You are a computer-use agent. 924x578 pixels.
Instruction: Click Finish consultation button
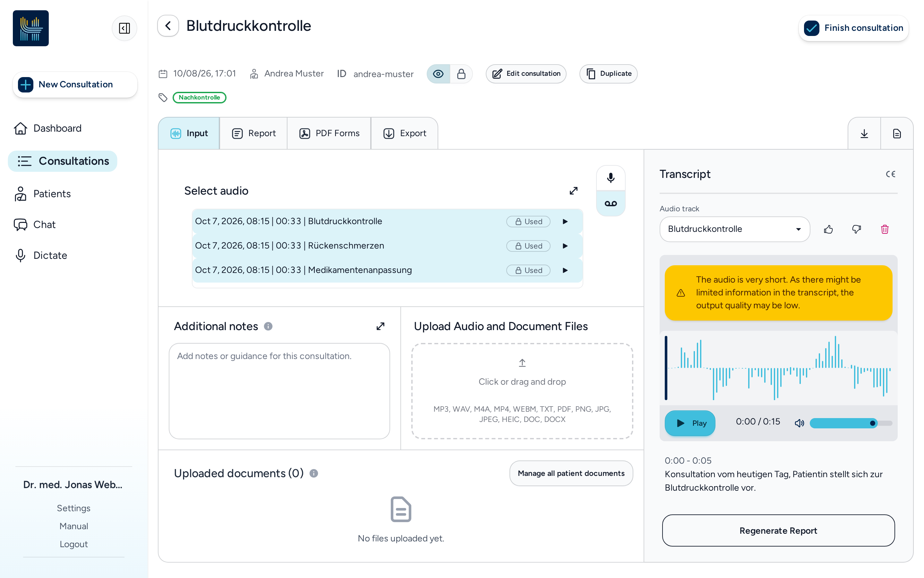tap(853, 28)
